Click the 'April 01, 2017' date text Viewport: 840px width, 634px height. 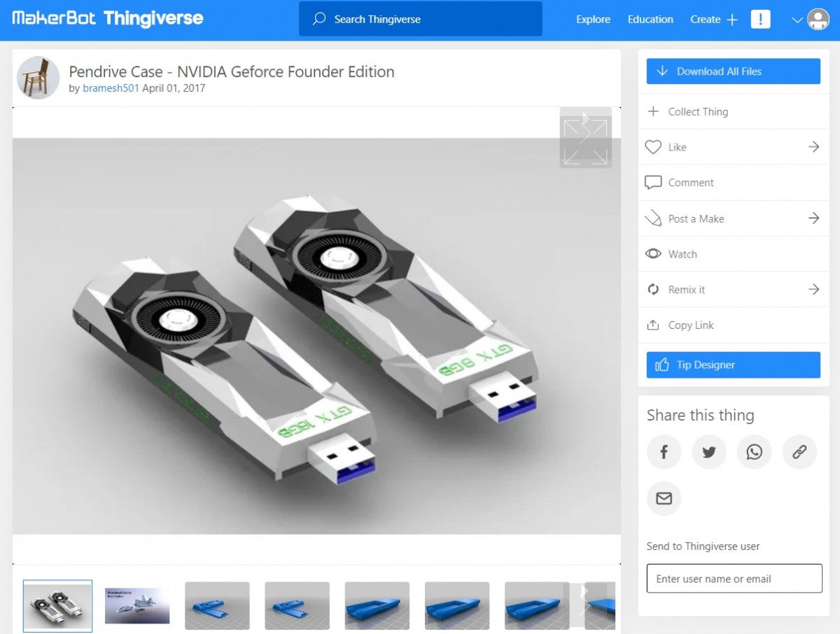click(174, 88)
